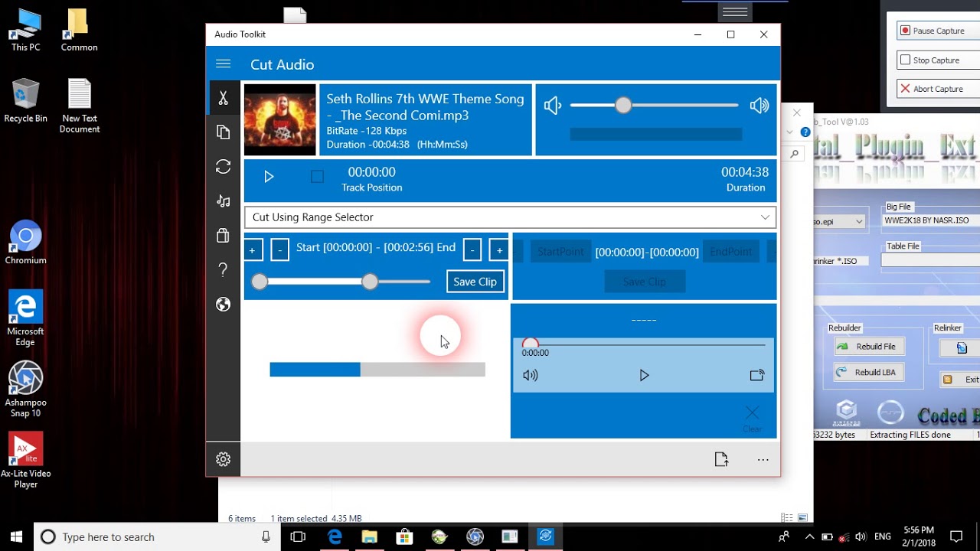
Task: Open the This PC desktop icon
Action: coord(25,31)
